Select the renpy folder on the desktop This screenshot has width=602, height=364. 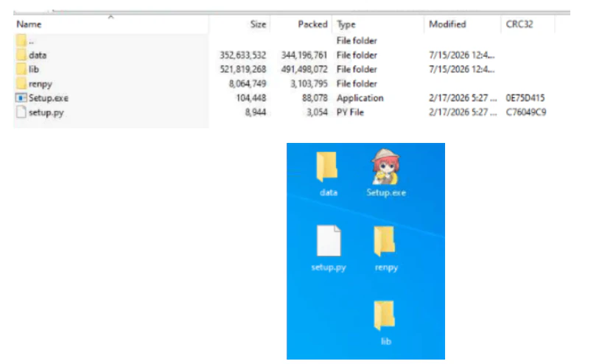coord(385,241)
